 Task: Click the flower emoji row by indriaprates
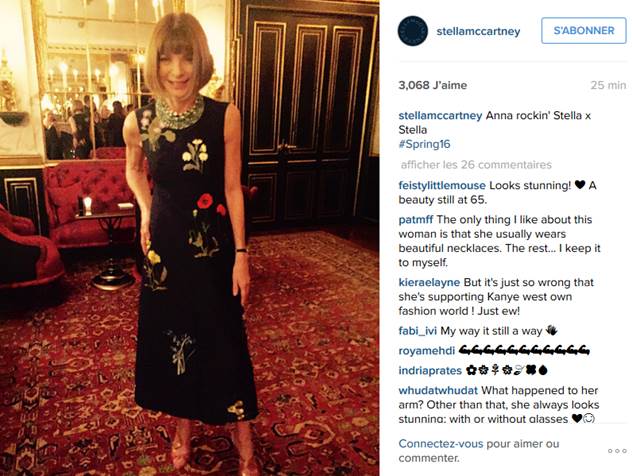coord(507,370)
